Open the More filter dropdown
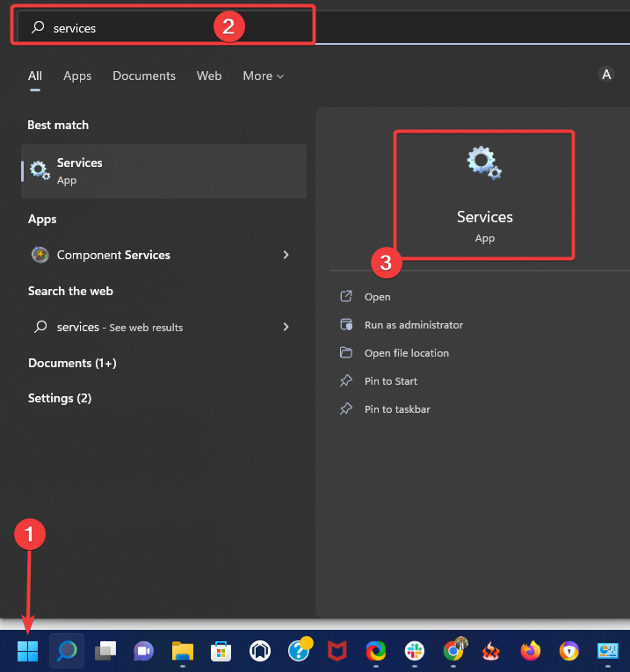This screenshot has width=630, height=672. [263, 76]
